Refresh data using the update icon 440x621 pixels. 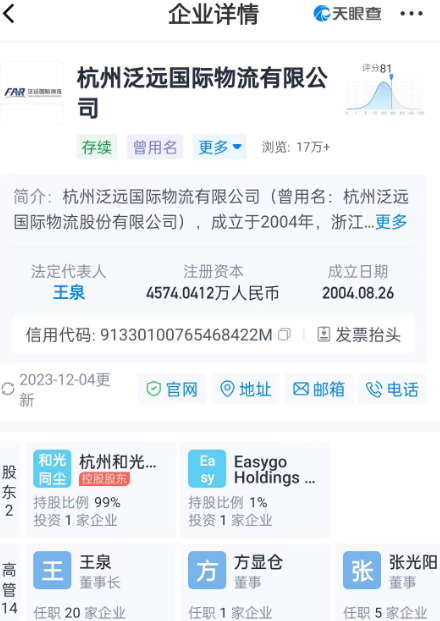[x=8, y=389]
